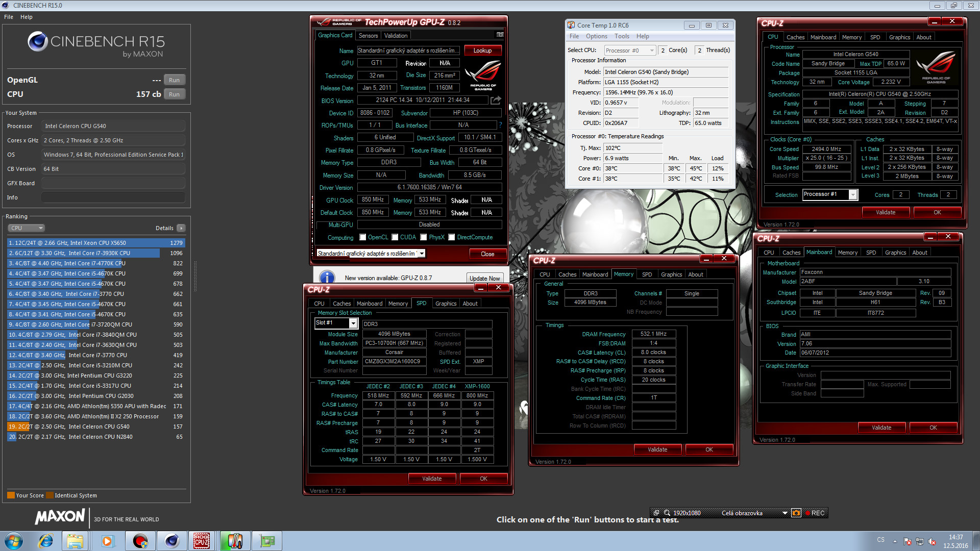
Task: Open Caches tab in top-right CPU-Z window
Action: 795,37
